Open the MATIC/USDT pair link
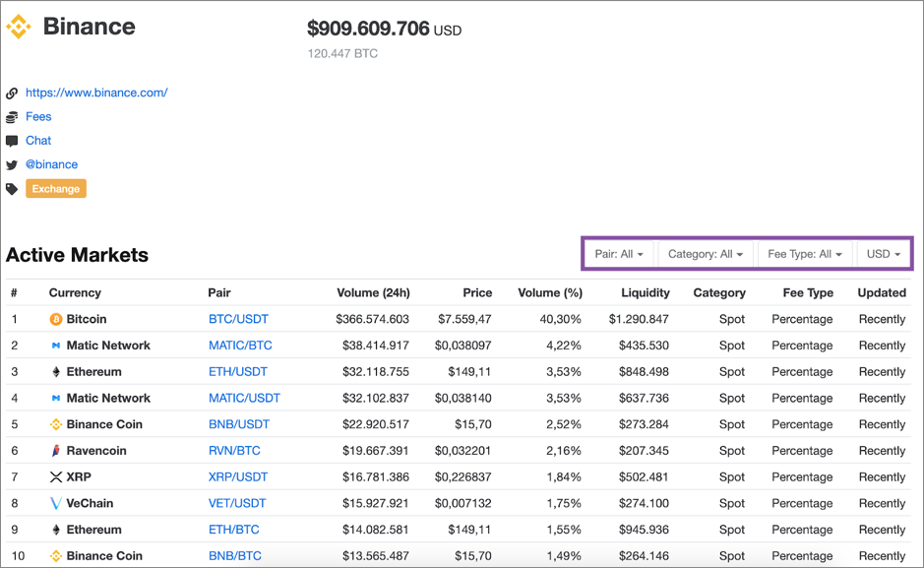Viewport: 924px width, 568px height. (245, 399)
